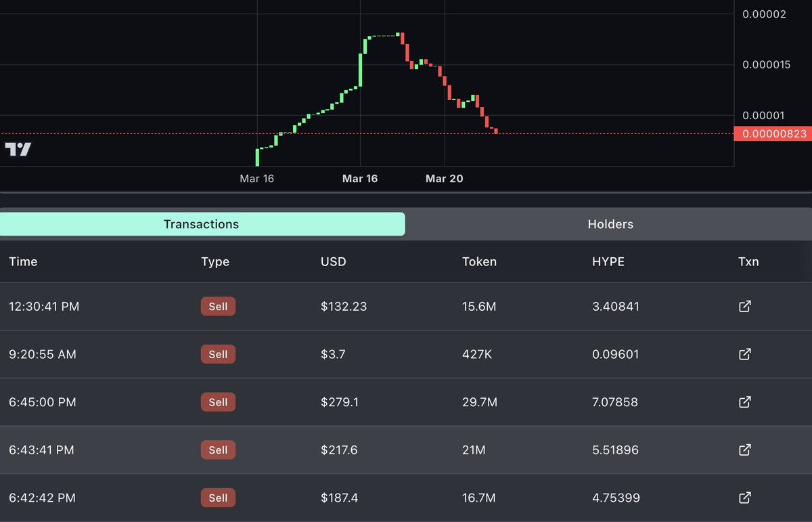Click the 15.6M token amount
This screenshot has width=812, height=522.
click(x=479, y=306)
